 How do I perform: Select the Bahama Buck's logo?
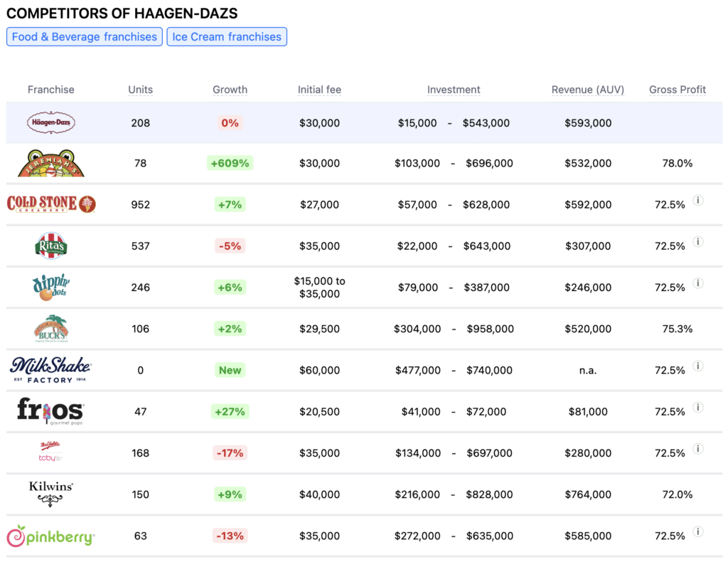tap(51, 329)
